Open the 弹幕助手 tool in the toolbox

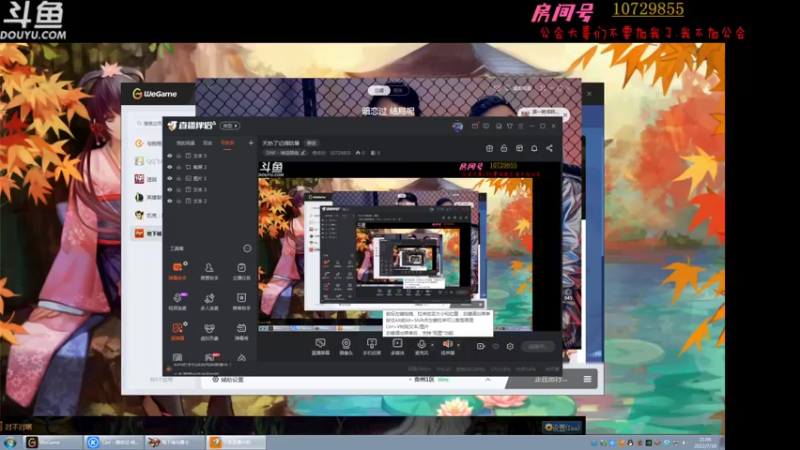click(178, 271)
